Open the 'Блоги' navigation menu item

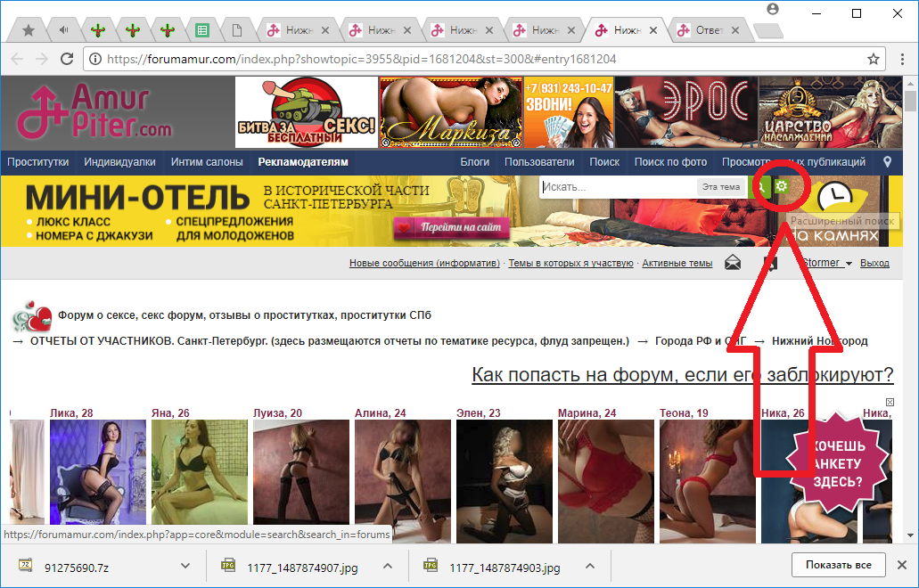475,162
